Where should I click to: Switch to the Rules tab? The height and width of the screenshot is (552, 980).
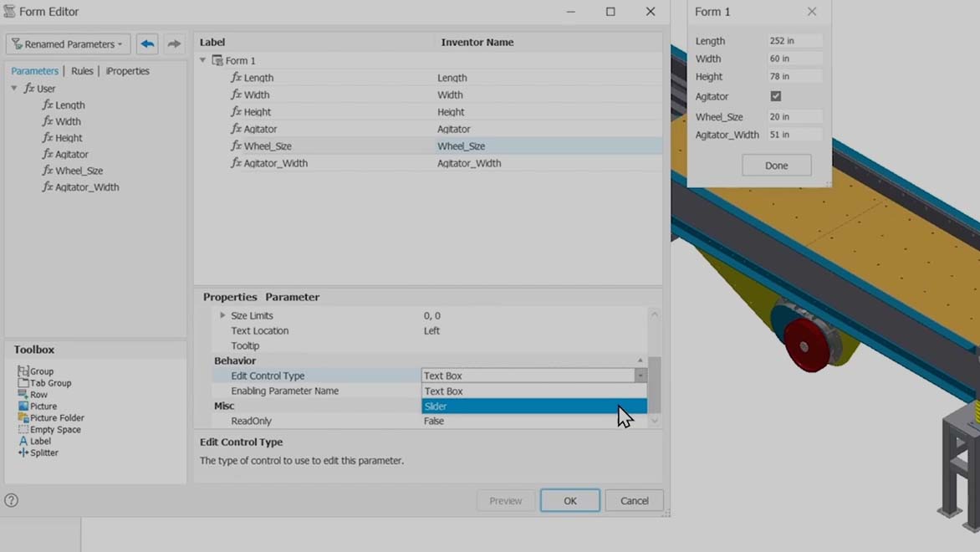pyautogui.click(x=82, y=71)
